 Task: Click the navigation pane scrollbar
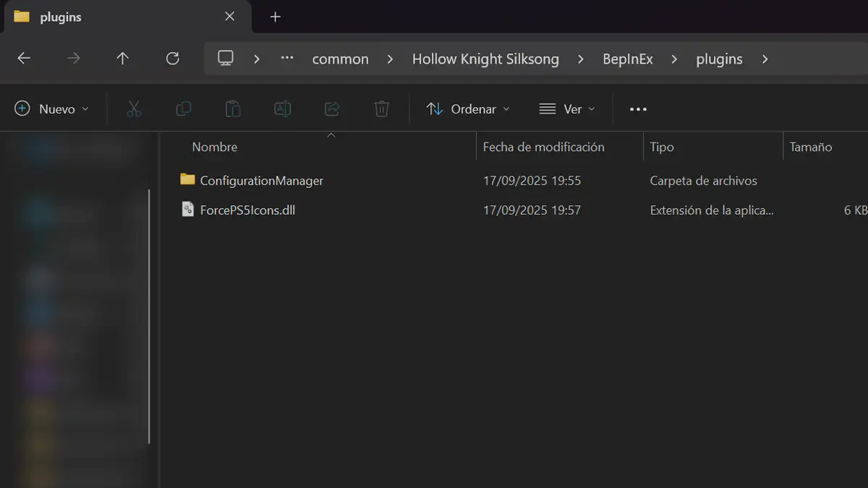(149, 317)
